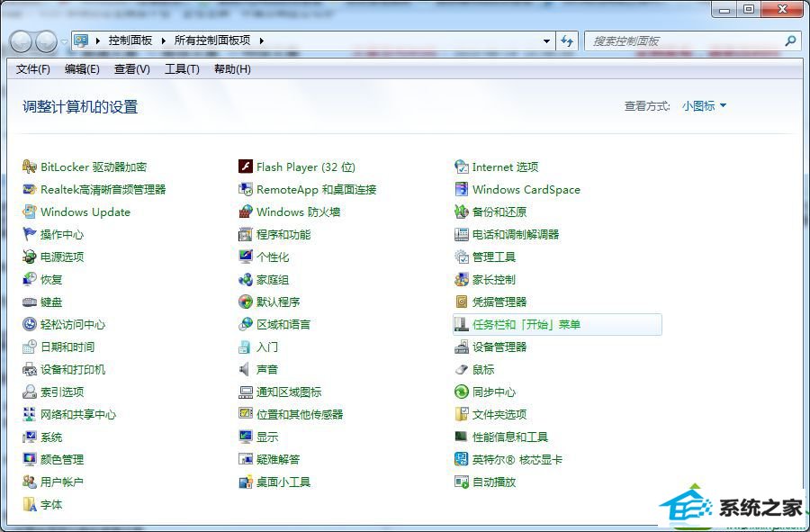The height and width of the screenshot is (532, 810).
Task: Click the 备份和还原 icon
Action: [462, 212]
